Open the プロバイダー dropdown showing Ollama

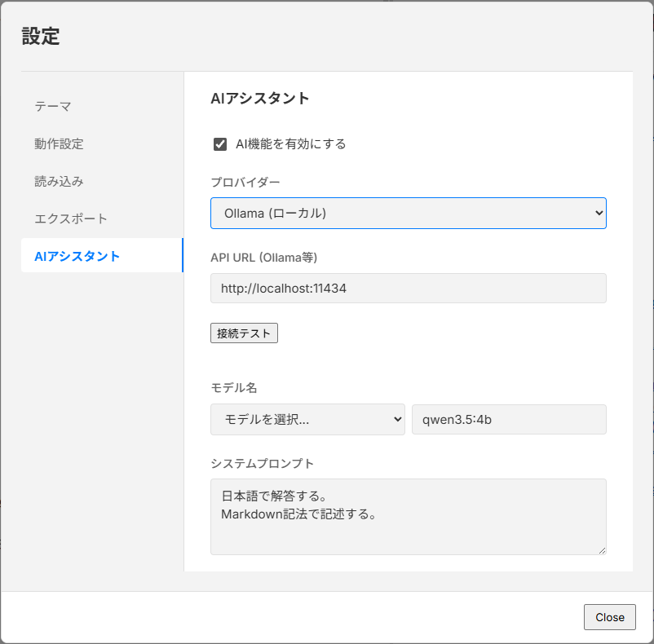point(409,213)
